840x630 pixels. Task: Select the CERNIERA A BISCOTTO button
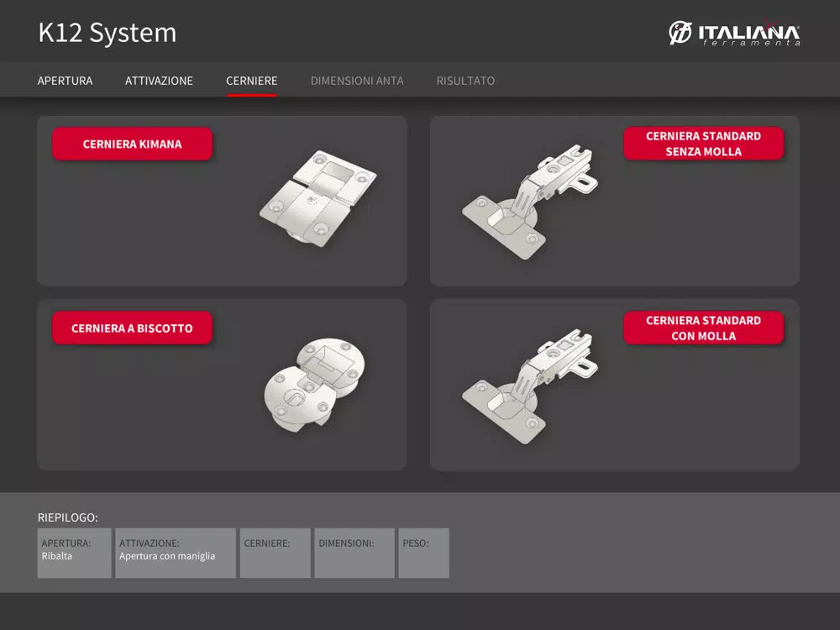click(133, 328)
